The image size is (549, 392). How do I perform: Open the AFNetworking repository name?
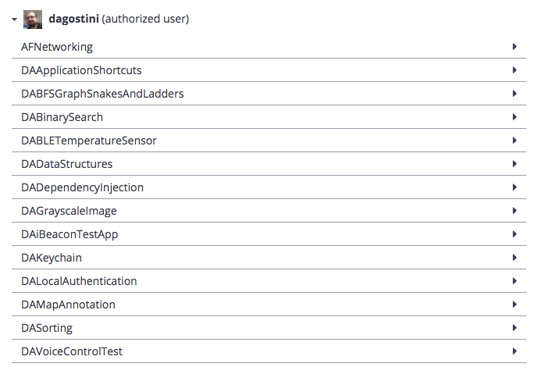pos(57,47)
